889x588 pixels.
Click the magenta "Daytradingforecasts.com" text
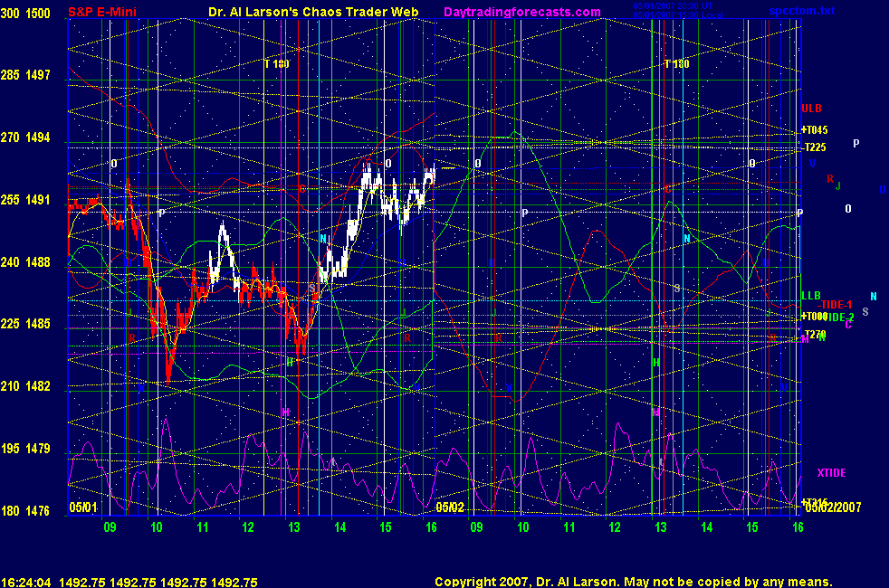coord(522,12)
